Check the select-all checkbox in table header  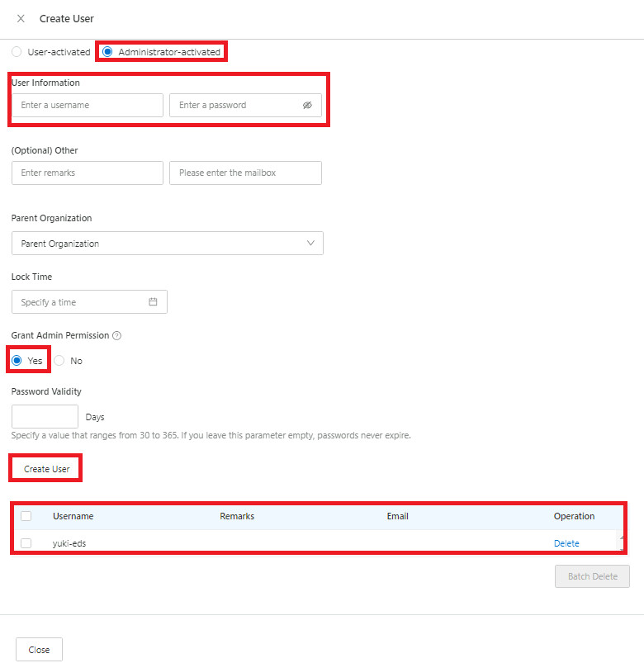(26, 516)
